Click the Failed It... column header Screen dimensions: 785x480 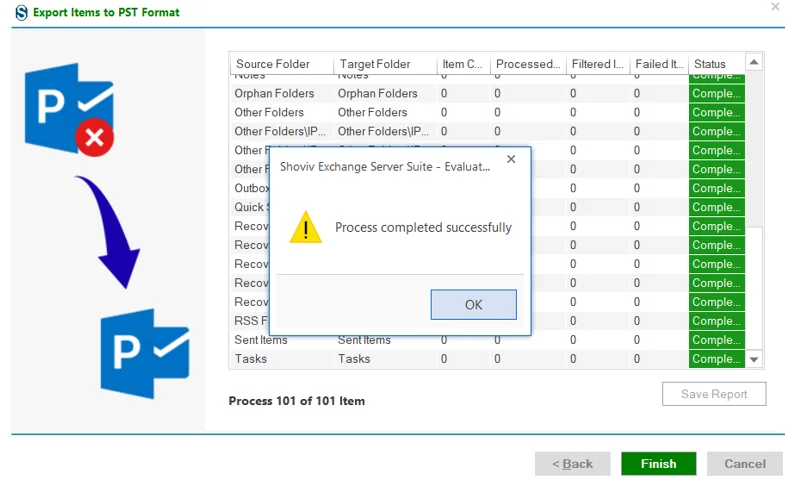659,64
